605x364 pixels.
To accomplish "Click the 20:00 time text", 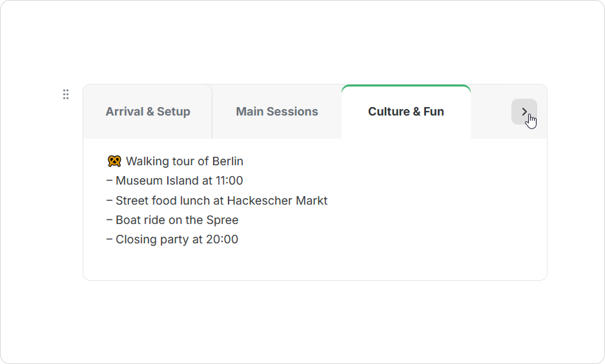I will (222, 239).
